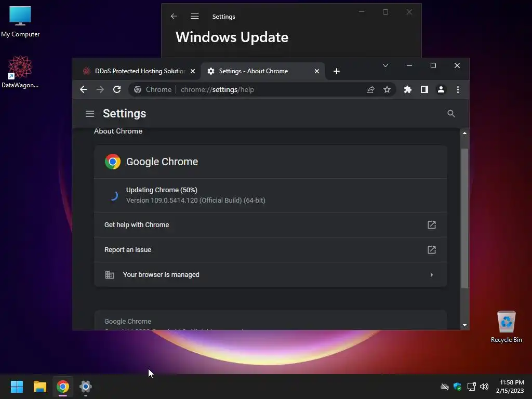Open Recycle Bin desktop icon

[506, 327]
